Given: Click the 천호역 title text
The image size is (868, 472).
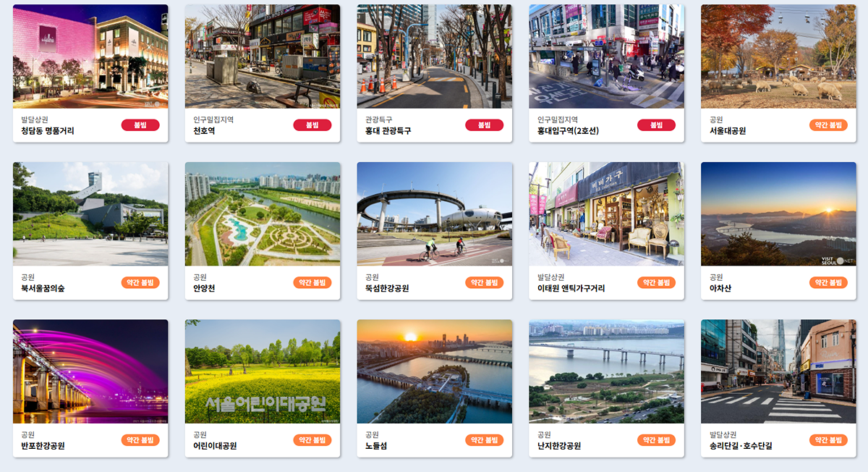Looking at the screenshot, I should pos(204,131).
